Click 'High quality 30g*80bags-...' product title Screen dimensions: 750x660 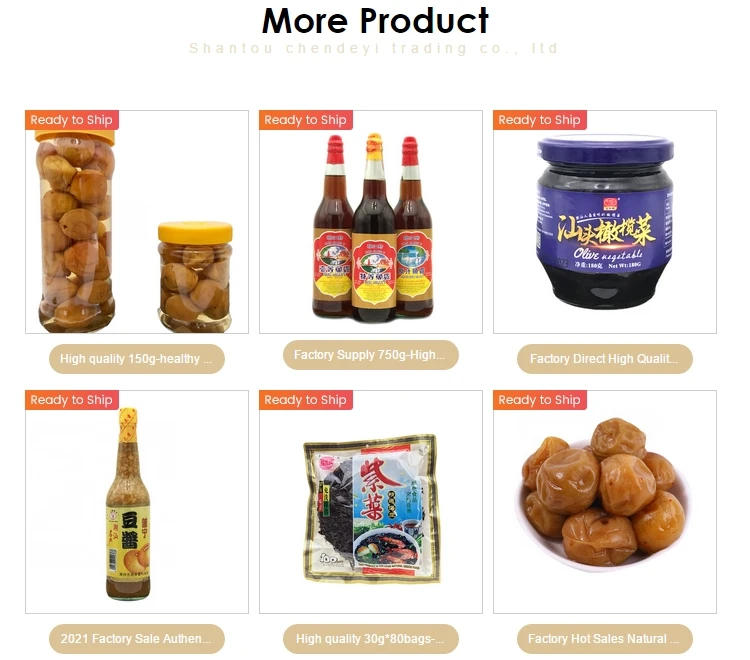[x=371, y=638]
